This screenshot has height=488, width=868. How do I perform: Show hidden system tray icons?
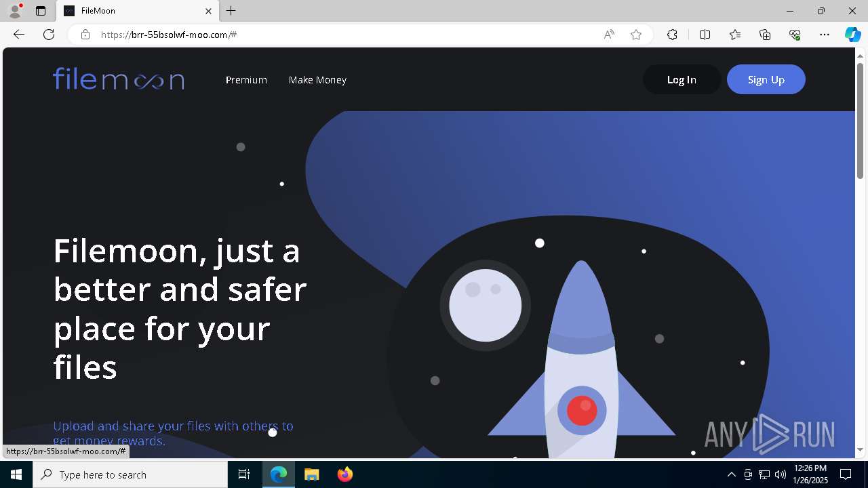(731, 474)
